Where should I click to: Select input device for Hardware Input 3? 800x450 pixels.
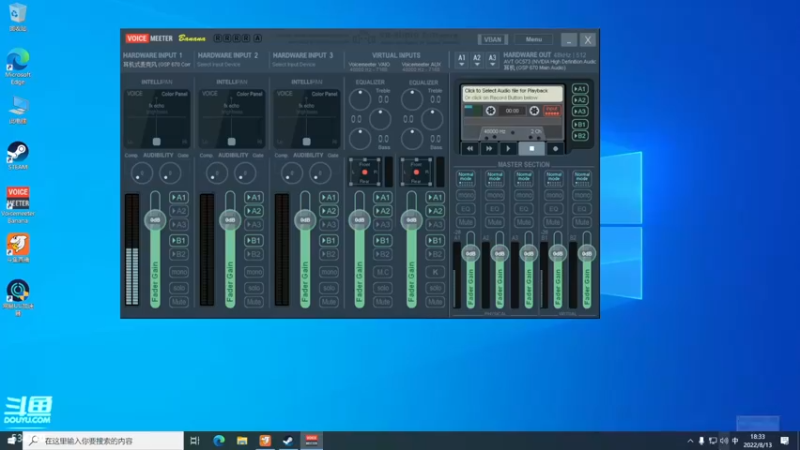click(x=294, y=65)
